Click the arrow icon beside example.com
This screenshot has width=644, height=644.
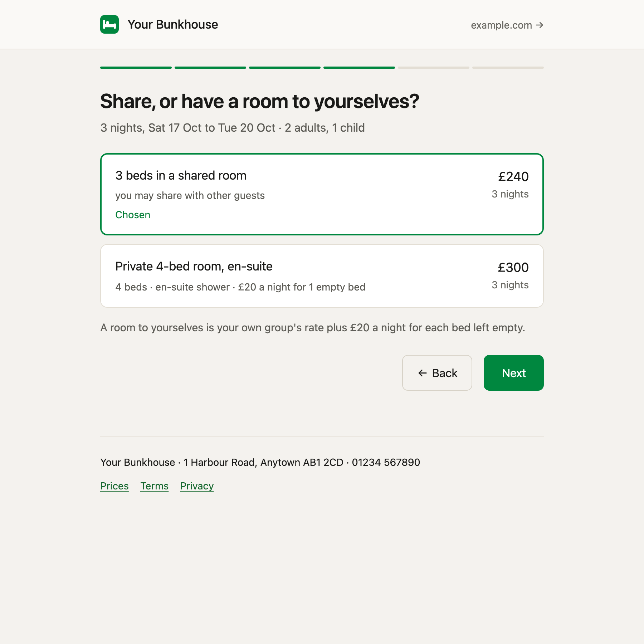click(540, 25)
